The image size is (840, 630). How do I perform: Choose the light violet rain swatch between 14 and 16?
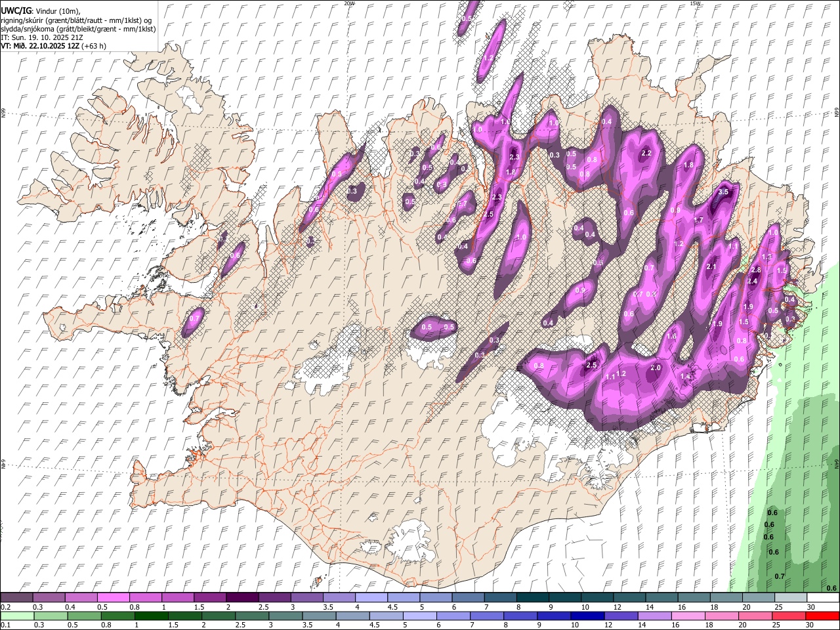[x=654, y=616]
